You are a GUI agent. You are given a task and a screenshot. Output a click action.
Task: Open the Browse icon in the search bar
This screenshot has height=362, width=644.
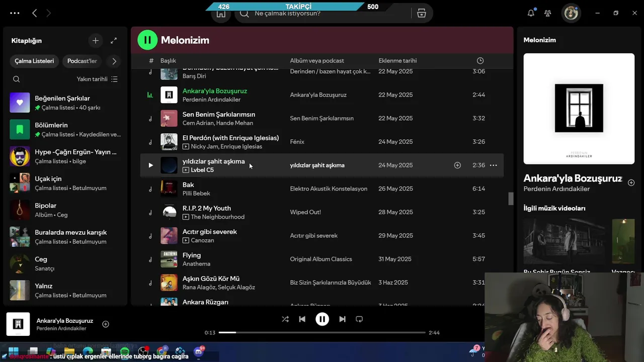[x=422, y=14]
